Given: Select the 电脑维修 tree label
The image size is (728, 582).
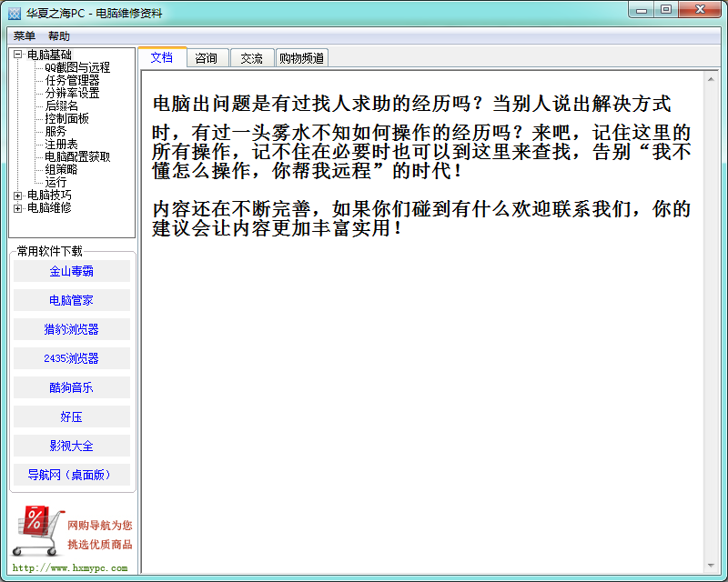Looking at the screenshot, I should pos(49,207).
